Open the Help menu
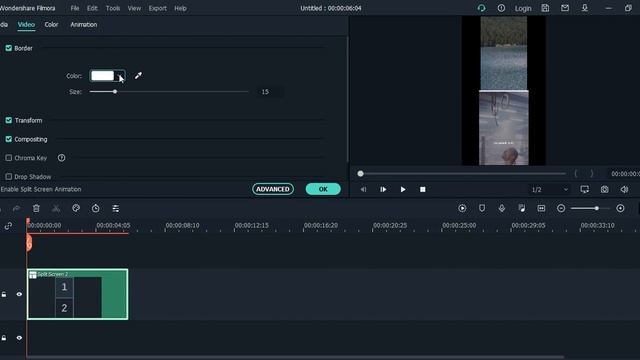Image resolution: width=640 pixels, height=360 pixels. (180, 8)
